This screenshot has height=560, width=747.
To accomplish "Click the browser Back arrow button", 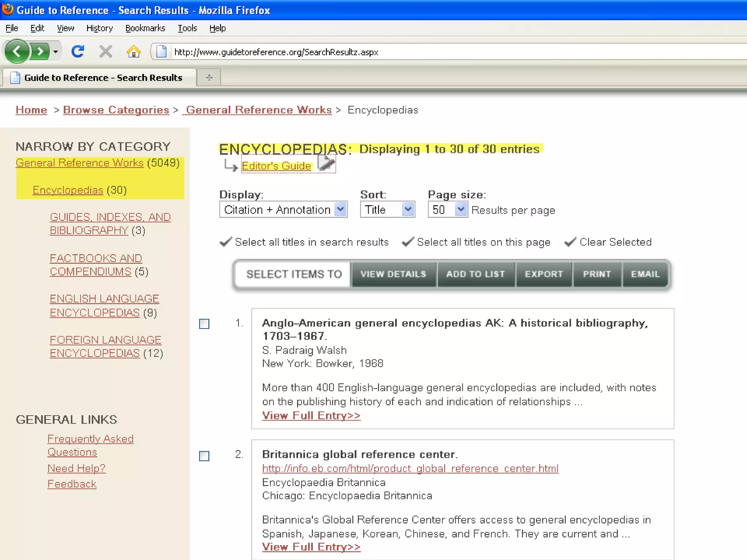I will 16,51.
